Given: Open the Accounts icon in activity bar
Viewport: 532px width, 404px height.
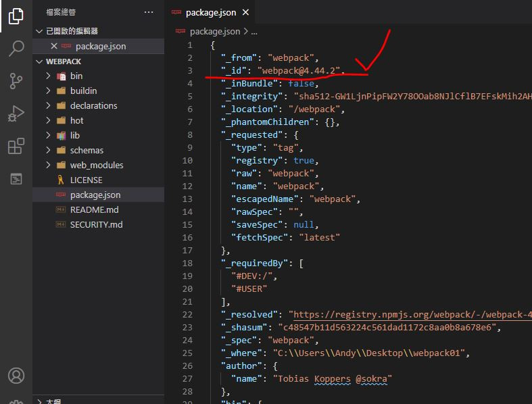Looking at the screenshot, I should click(16, 376).
